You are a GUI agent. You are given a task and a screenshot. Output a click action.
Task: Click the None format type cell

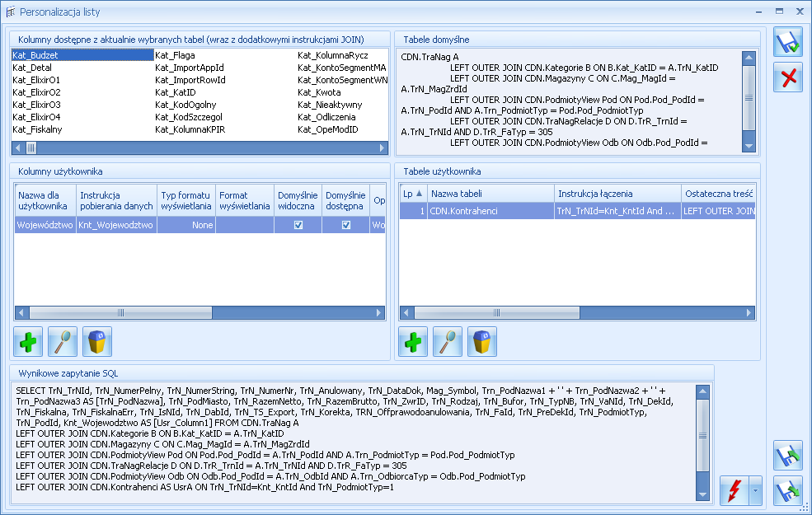pos(186,225)
